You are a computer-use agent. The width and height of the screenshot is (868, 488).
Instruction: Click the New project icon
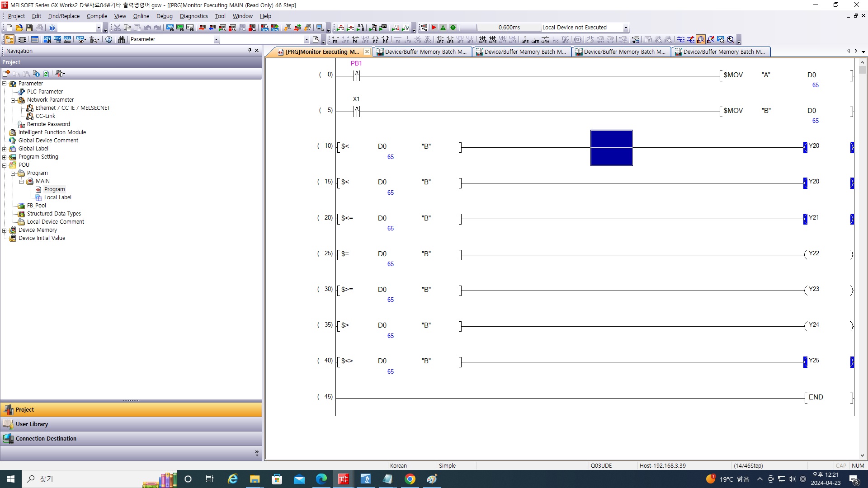tap(9, 28)
